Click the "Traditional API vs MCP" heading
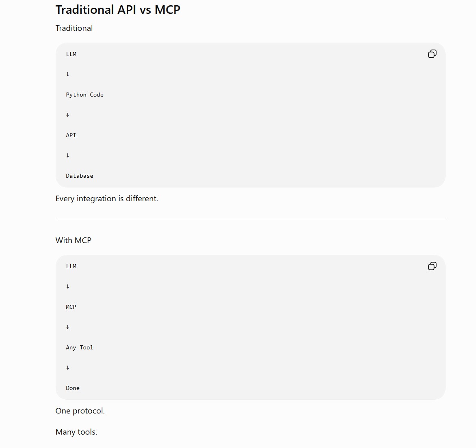The image size is (476, 448). pyautogui.click(x=118, y=10)
